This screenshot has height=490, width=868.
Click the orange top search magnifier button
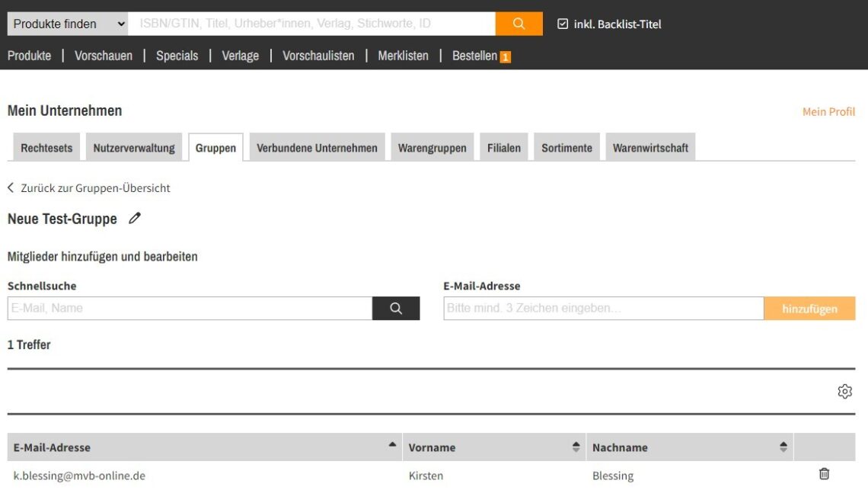(519, 24)
